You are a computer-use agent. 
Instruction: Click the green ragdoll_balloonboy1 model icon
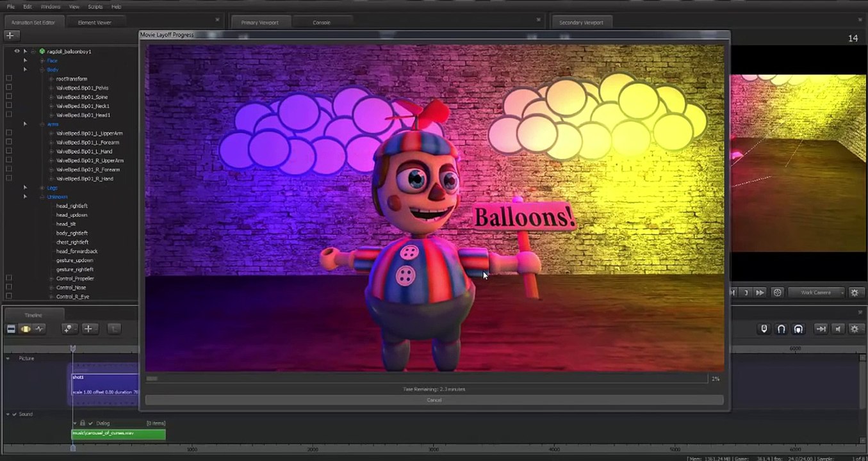[42, 51]
